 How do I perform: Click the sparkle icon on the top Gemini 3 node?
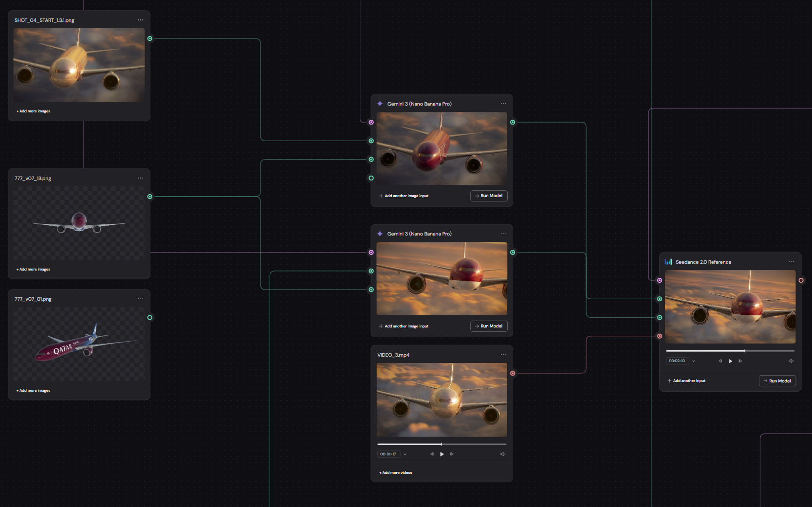[380, 104]
